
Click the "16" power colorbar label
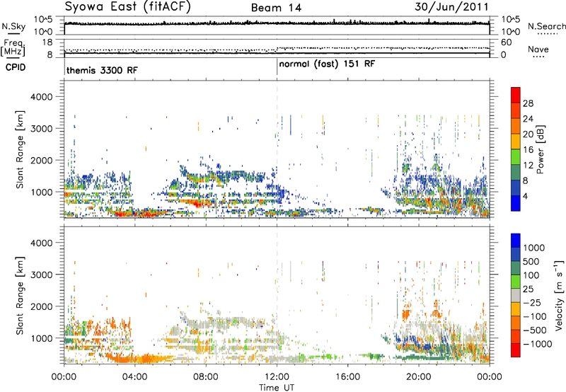pyautogui.click(x=528, y=150)
